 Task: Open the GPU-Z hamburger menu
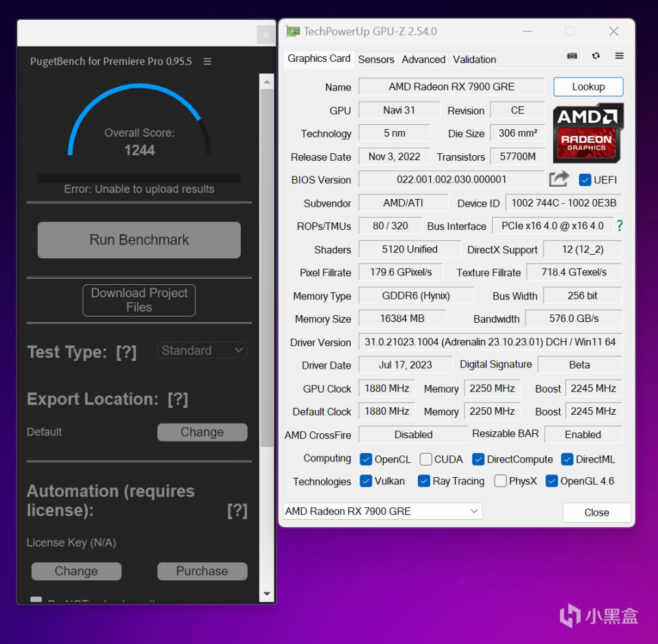tap(620, 56)
